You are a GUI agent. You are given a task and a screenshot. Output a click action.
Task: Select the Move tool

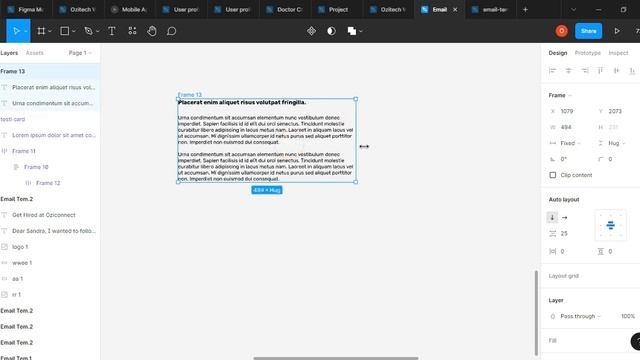tap(16, 31)
